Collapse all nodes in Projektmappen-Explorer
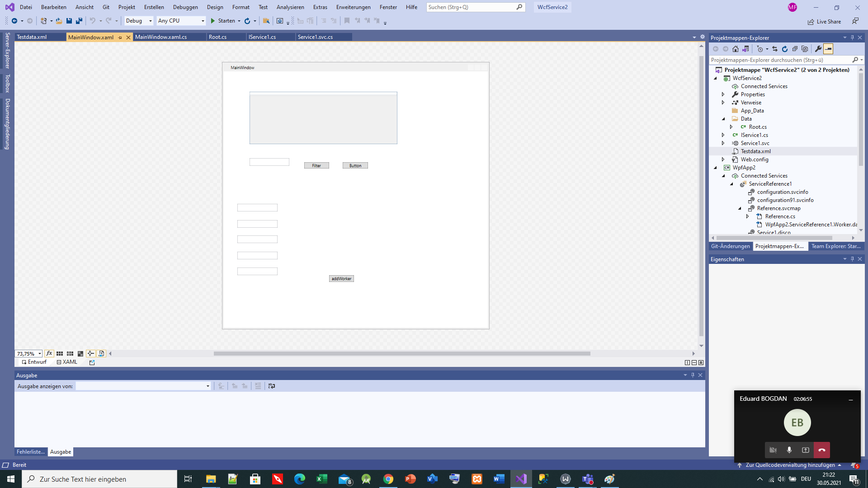The height and width of the screenshot is (488, 868). (795, 49)
